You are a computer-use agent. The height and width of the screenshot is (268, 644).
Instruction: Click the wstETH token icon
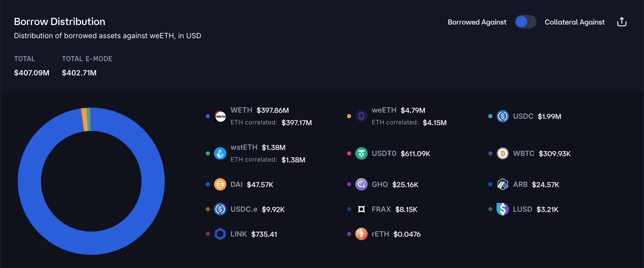point(220,154)
